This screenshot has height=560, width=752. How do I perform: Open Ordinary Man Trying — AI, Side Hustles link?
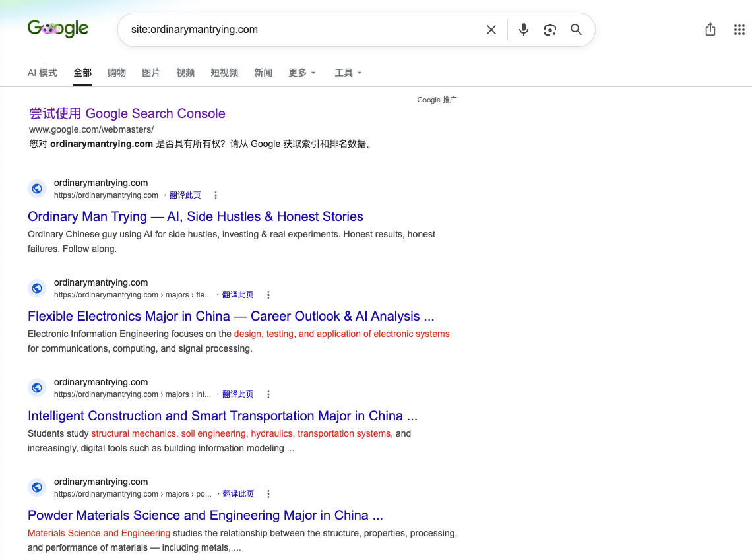pos(195,217)
